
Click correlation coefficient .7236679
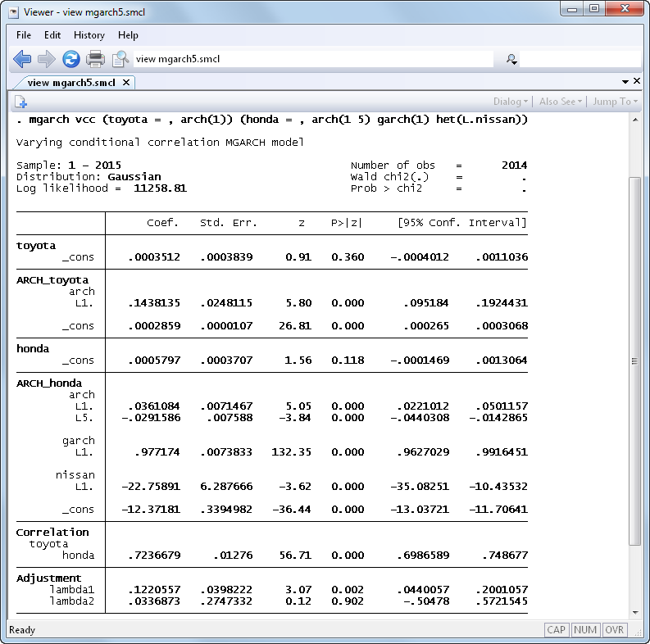tap(154, 556)
